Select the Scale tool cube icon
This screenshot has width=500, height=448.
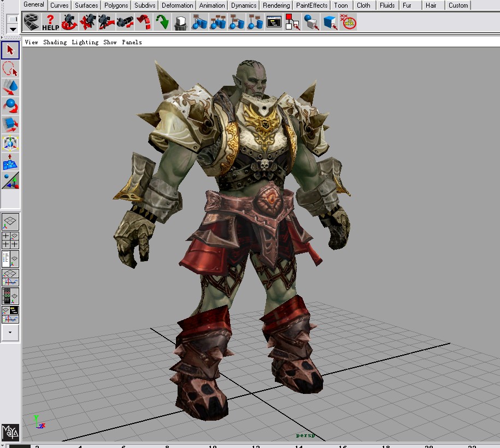click(10, 125)
